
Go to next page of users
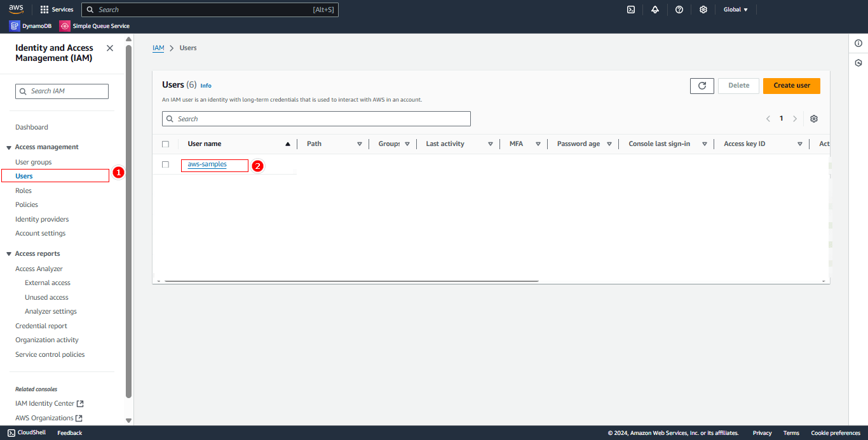pyautogui.click(x=795, y=119)
